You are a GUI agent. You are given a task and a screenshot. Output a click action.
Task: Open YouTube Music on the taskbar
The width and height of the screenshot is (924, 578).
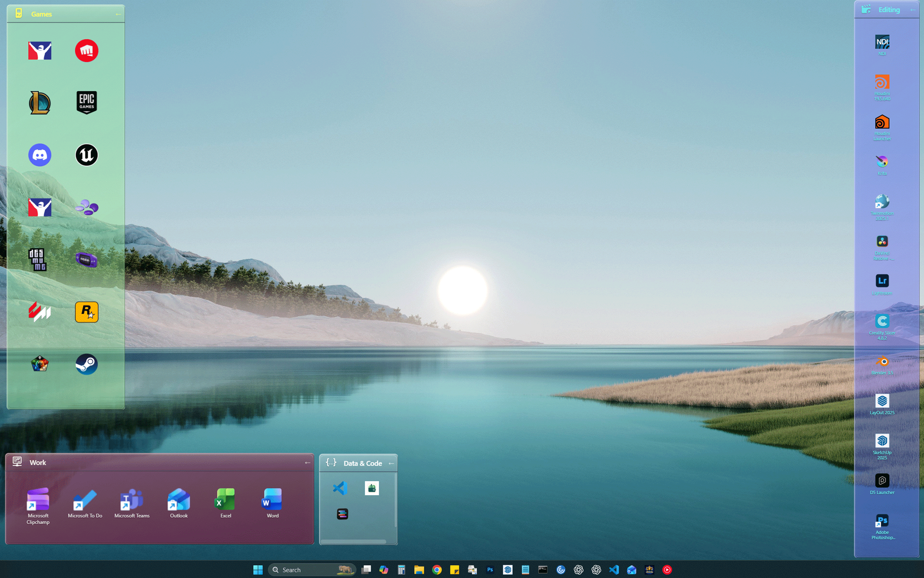point(667,570)
